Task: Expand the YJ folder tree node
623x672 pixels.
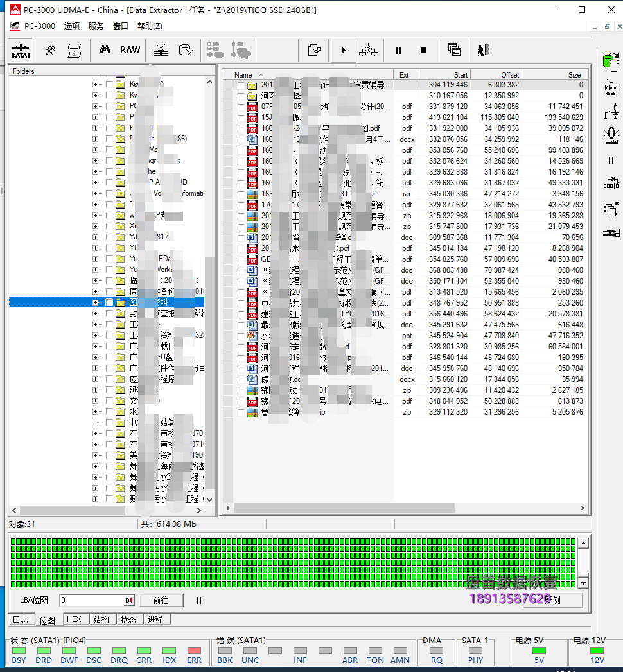Action: 95,237
